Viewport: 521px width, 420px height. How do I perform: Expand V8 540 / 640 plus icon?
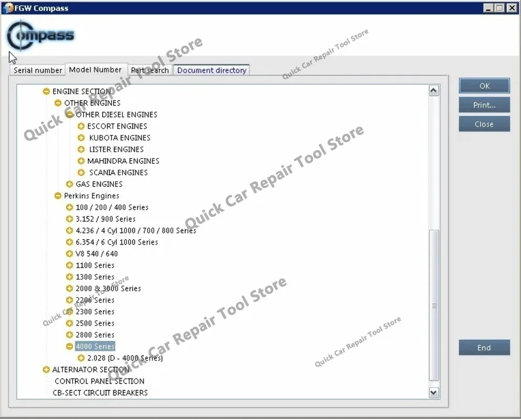(x=69, y=254)
